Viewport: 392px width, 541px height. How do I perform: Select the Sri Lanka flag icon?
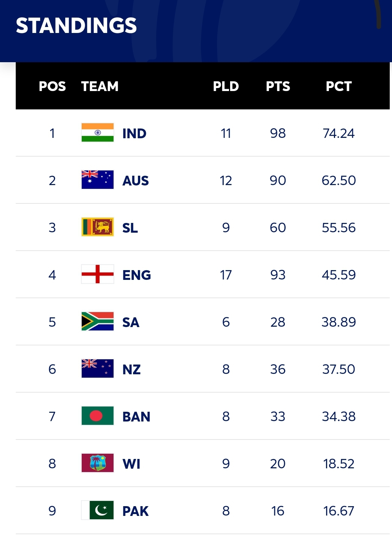(97, 227)
